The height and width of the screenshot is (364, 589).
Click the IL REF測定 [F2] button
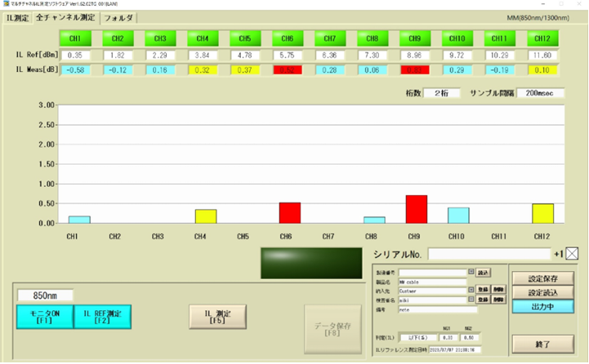pyautogui.click(x=102, y=316)
